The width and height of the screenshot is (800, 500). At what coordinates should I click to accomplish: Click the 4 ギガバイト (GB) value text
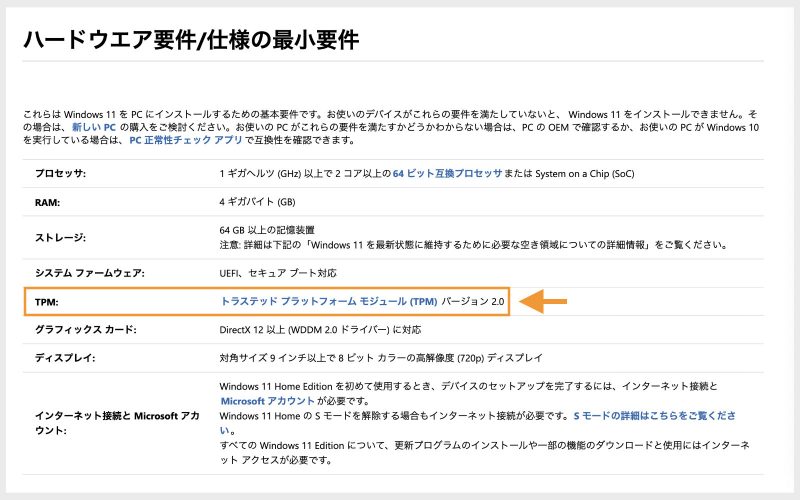[x=258, y=202]
